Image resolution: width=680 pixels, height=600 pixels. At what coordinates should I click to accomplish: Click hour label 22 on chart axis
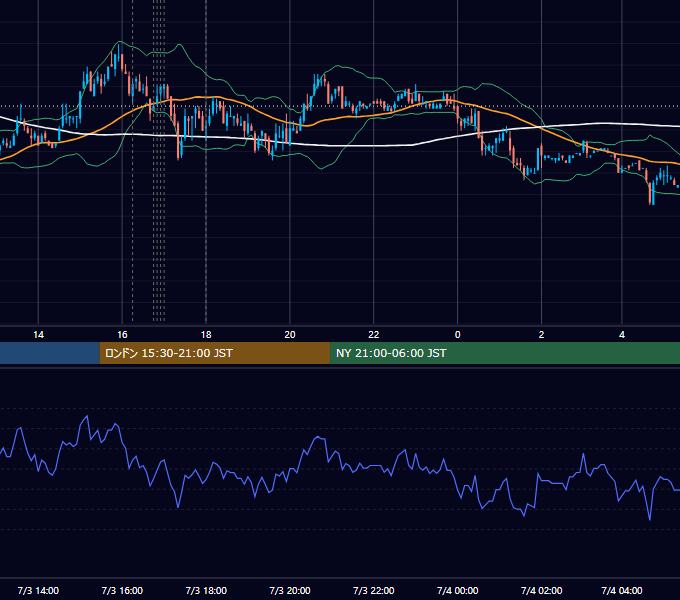[373, 335]
